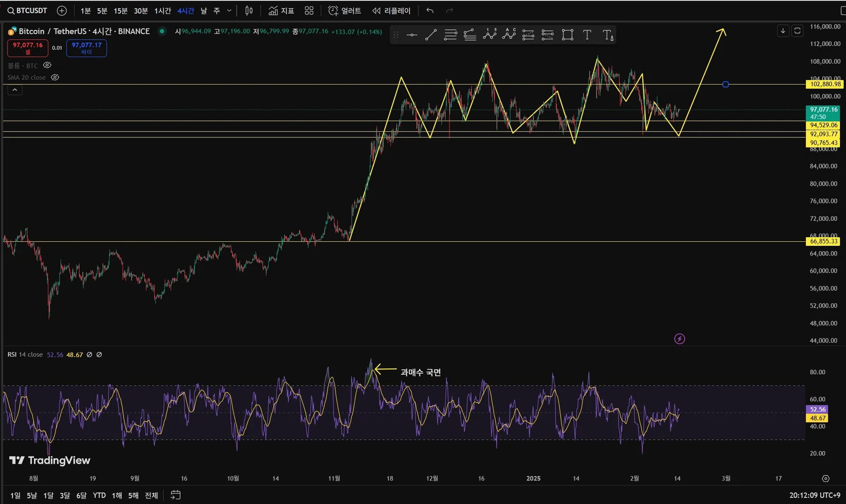This screenshot has width=846, height=504.
Task: Open the multi-chart layout grid icon
Action: [x=309, y=11]
